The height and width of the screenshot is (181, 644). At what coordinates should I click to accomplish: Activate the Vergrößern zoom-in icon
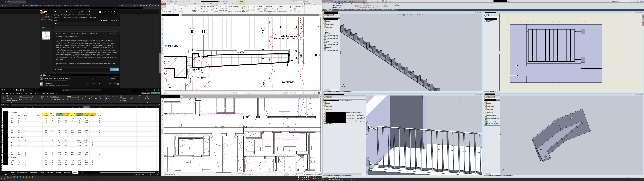tap(212, 9)
